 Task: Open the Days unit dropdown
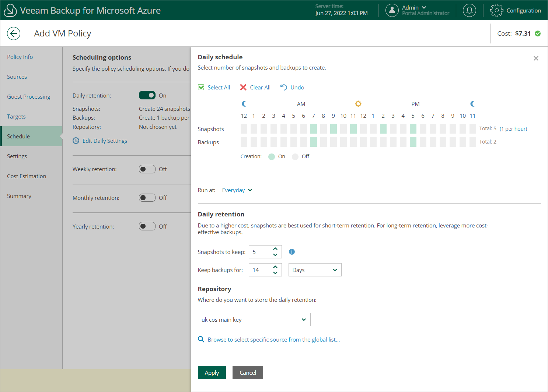[x=315, y=270]
